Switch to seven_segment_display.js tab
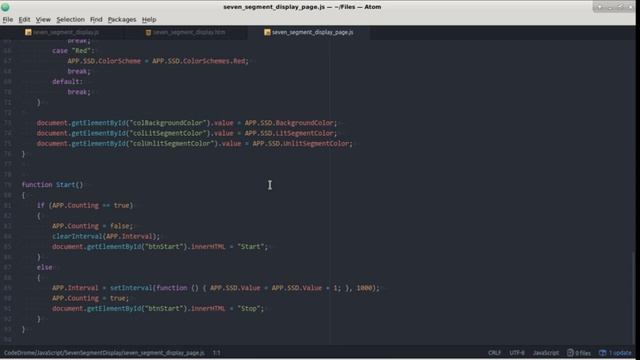Screen dimensions: 640x360 coord(62,32)
